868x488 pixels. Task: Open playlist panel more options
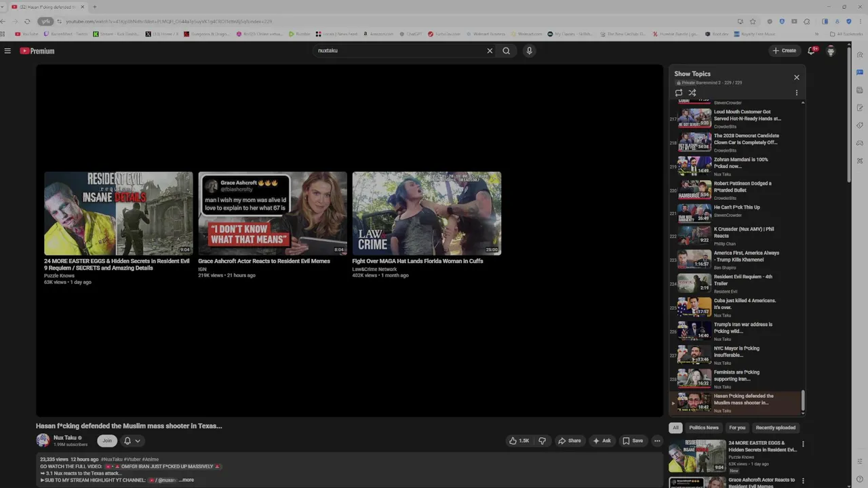(x=797, y=93)
